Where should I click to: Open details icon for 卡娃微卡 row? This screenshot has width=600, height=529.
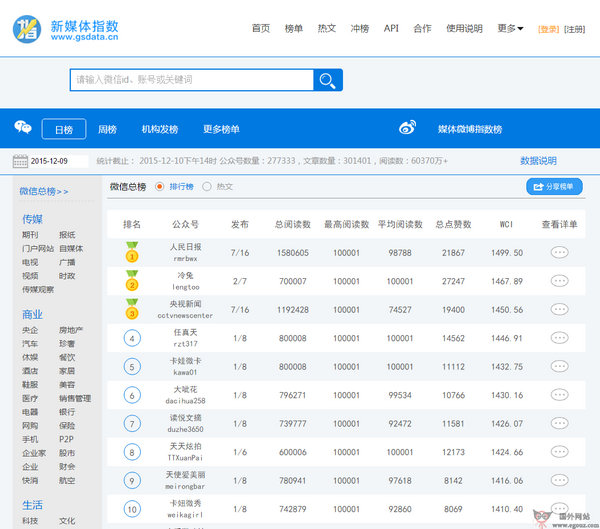559,366
